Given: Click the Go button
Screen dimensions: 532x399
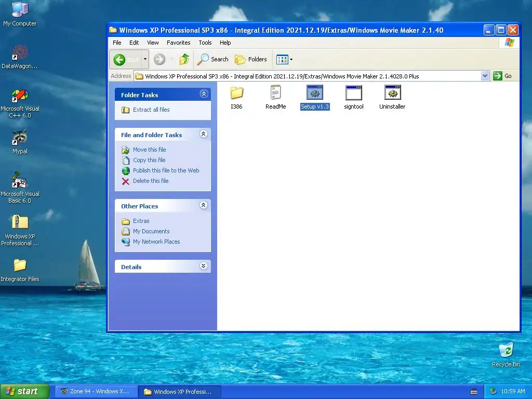Looking at the screenshot, I should pyautogui.click(x=503, y=76).
